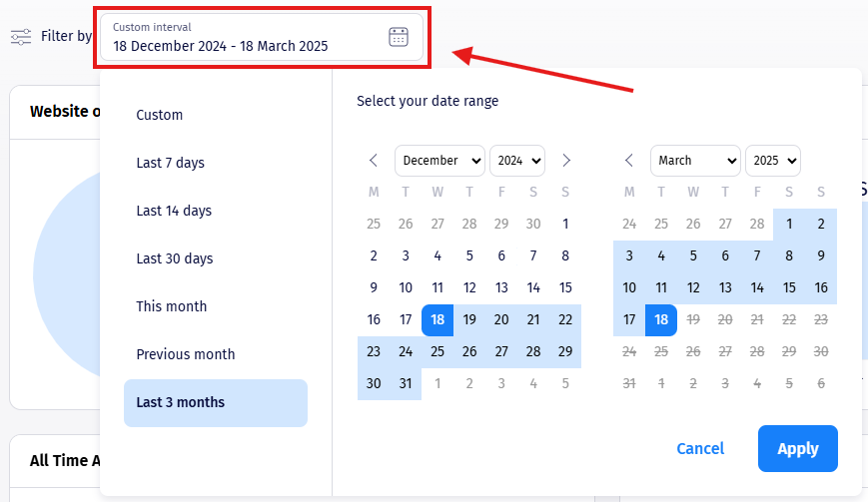
Task: Go to previous month in March calendar
Action: tap(629, 160)
